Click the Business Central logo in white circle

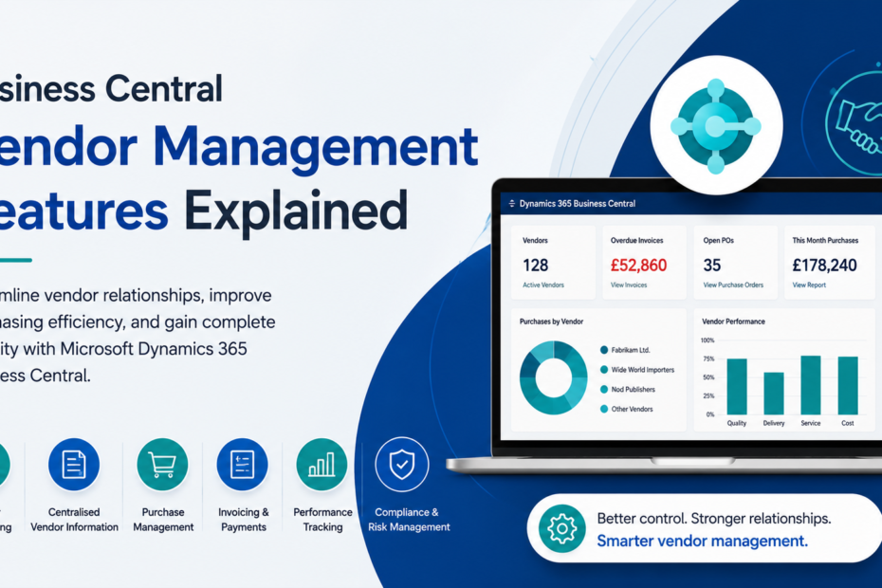[x=716, y=125]
